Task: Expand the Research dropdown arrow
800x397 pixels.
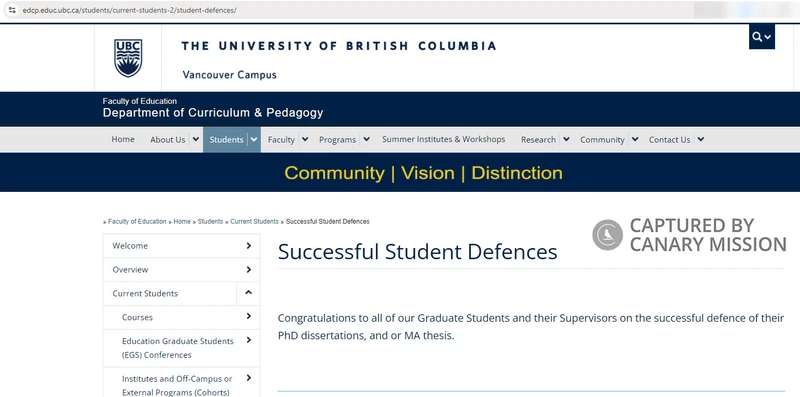Action: (x=566, y=139)
